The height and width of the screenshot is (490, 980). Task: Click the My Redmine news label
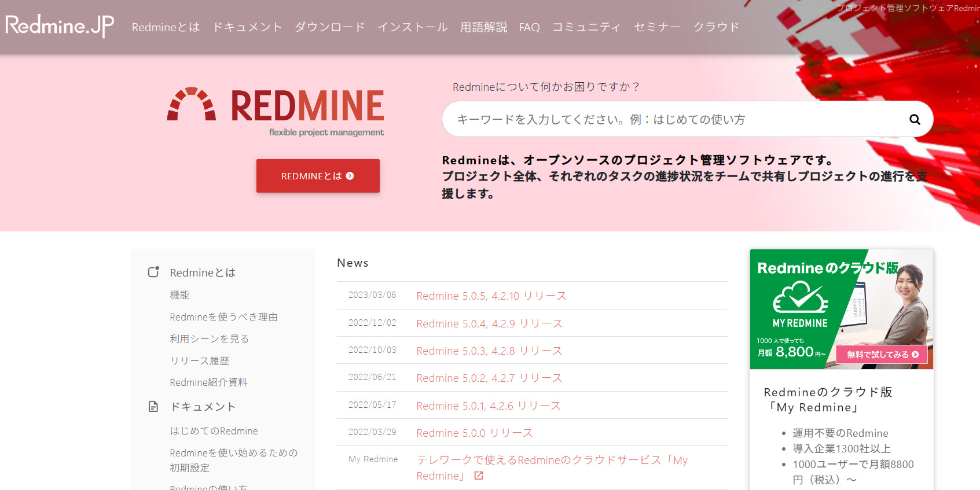coord(373,459)
